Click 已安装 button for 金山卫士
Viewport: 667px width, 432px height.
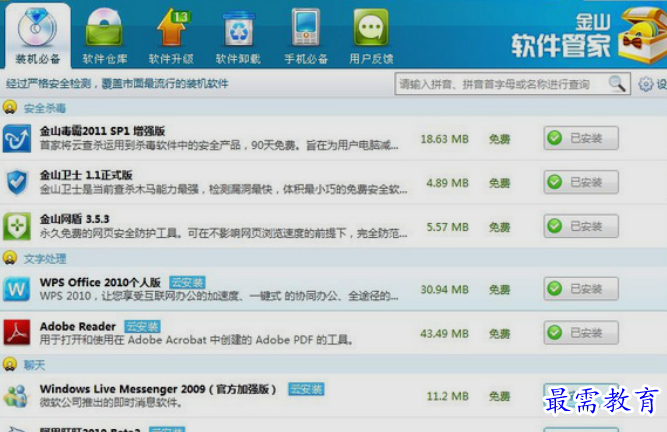pos(581,182)
